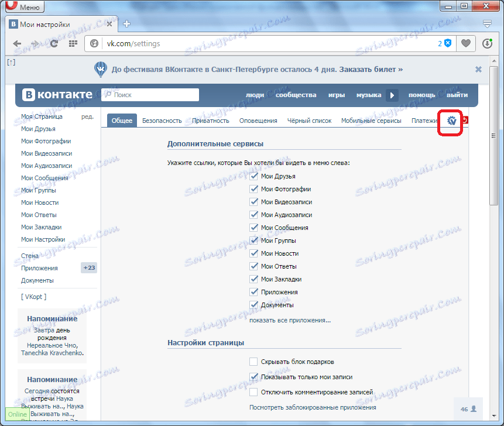The width and height of the screenshot is (504, 426).
Task: Click the scroll-to-top [↑] icon
Action: coord(11,62)
